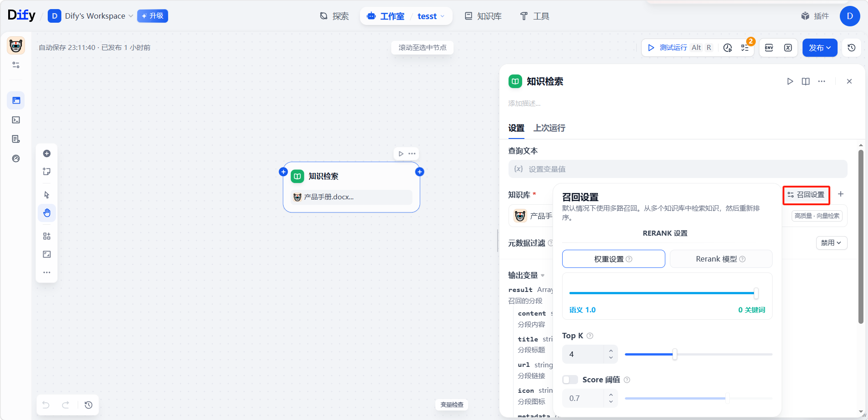Increase the Top K value stepper
Screen dimensions: 868x420
pos(611,351)
